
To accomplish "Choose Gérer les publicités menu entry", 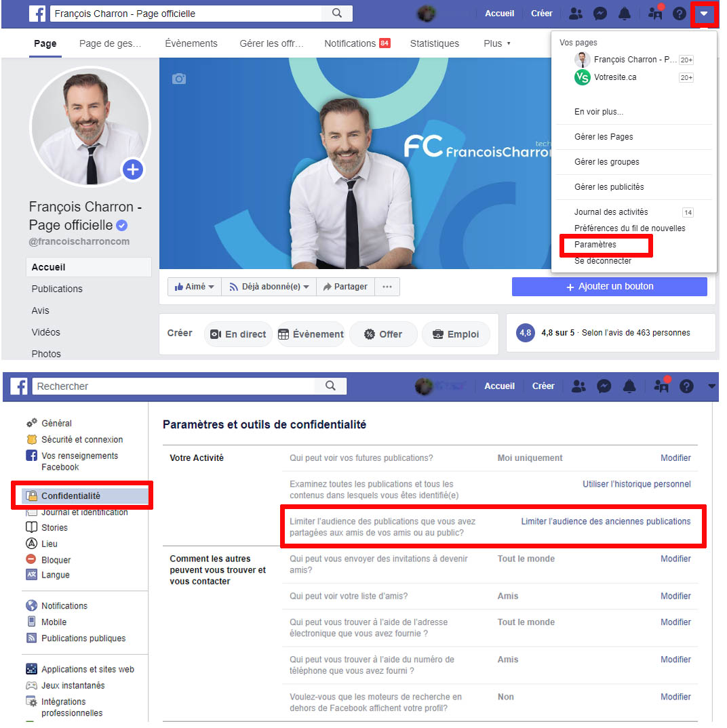I will (609, 186).
